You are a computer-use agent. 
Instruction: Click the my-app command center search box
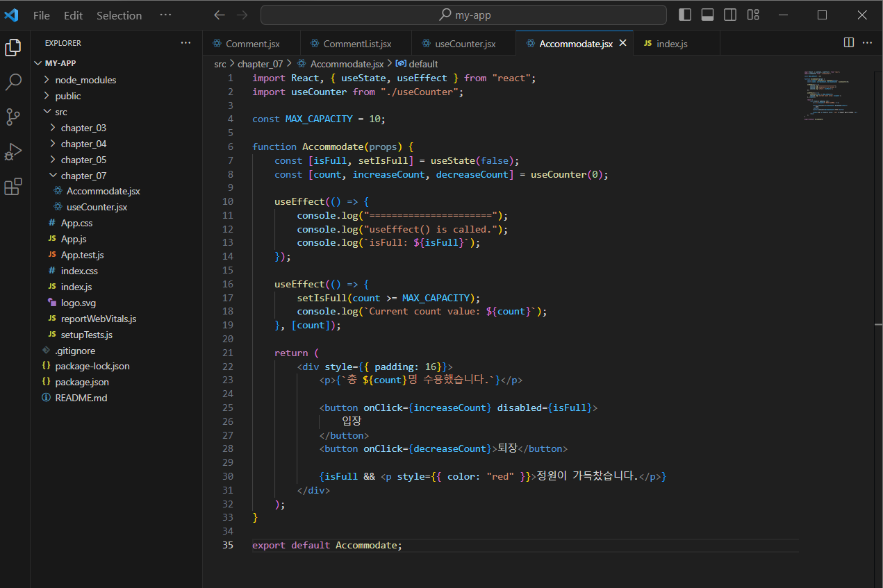[463, 15]
